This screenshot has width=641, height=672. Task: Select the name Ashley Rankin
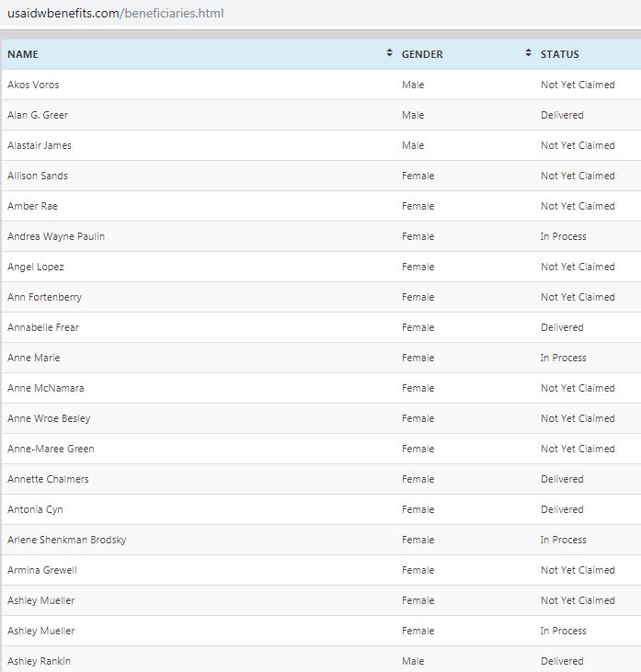[39, 661]
